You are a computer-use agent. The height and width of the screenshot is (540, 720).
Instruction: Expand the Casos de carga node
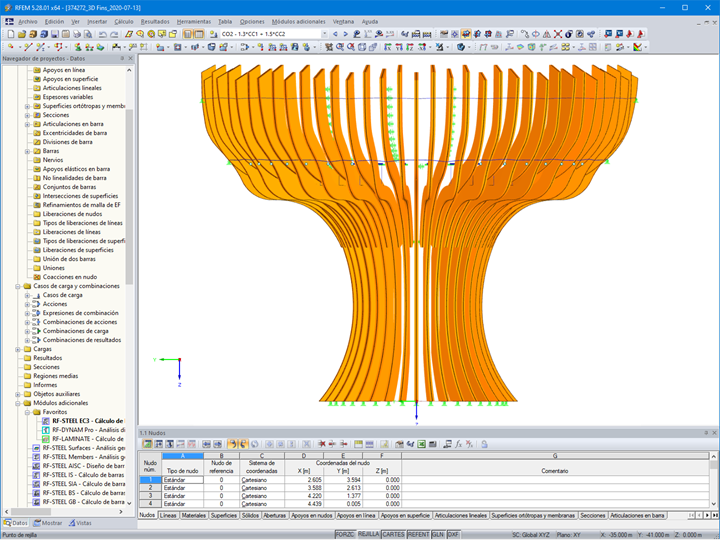tap(27, 295)
